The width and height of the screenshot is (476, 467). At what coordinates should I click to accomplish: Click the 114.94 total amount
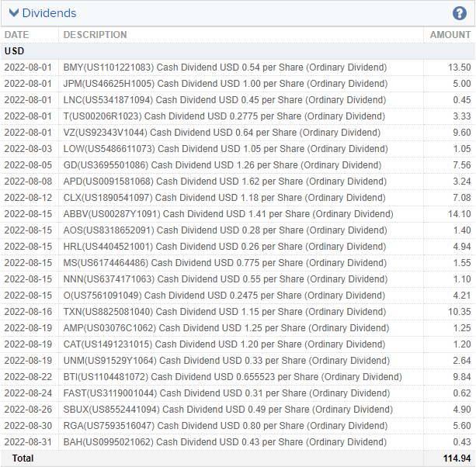click(457, 458)
